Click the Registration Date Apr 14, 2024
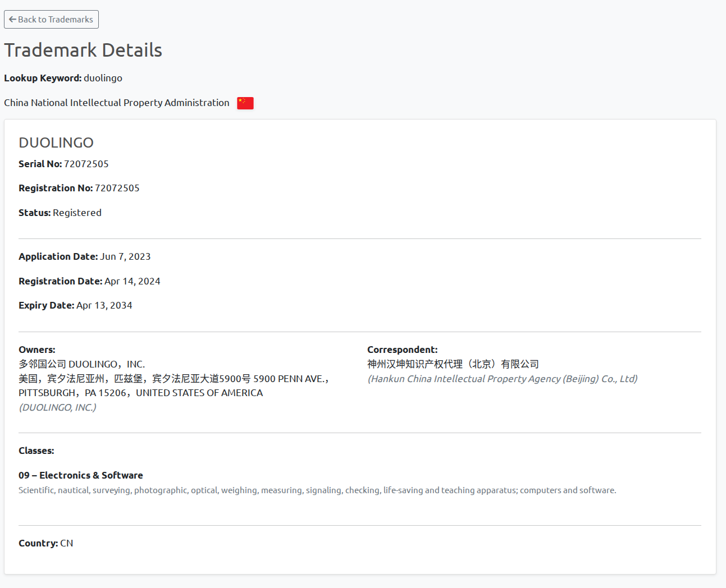This screenshot has width=726, height=588. pyautogui.click(x=133, y=281)
